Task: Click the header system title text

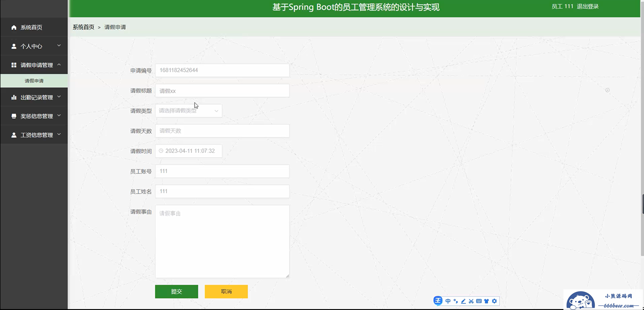Action: pyautogui.click(x=356, y=7)
